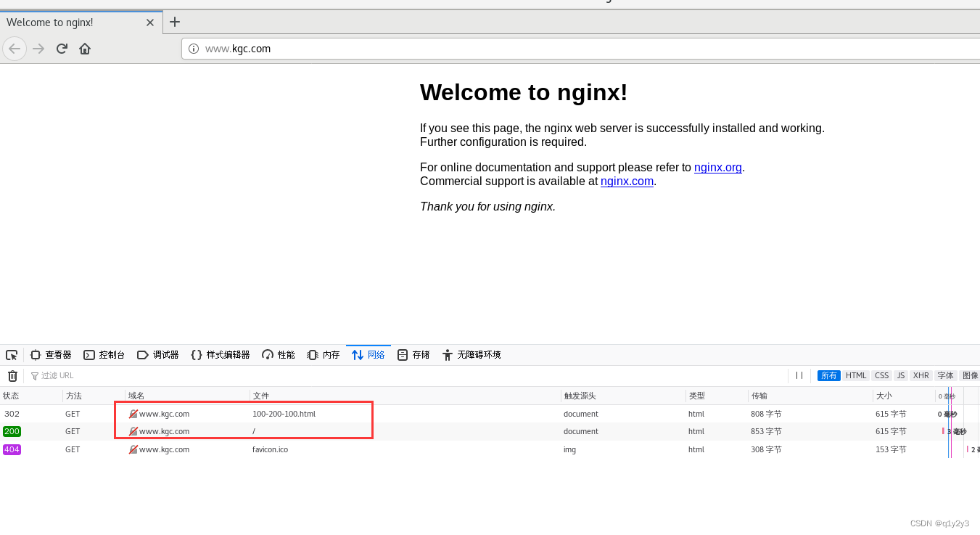The height and width of the screenshot is (535, 980).
Task: Click the 153 字节 size value
Action: (891, 449)
